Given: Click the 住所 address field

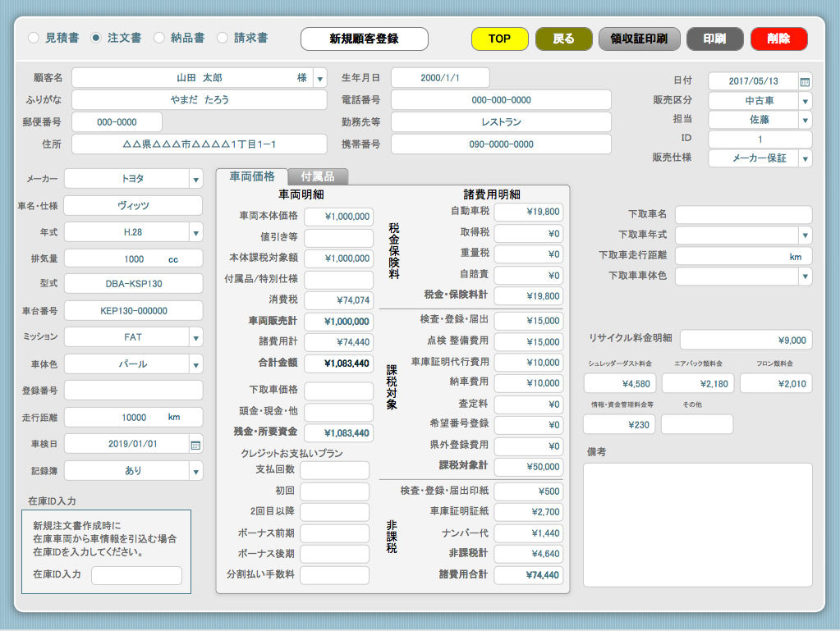Looking at the screenshot, I should 200,144.
